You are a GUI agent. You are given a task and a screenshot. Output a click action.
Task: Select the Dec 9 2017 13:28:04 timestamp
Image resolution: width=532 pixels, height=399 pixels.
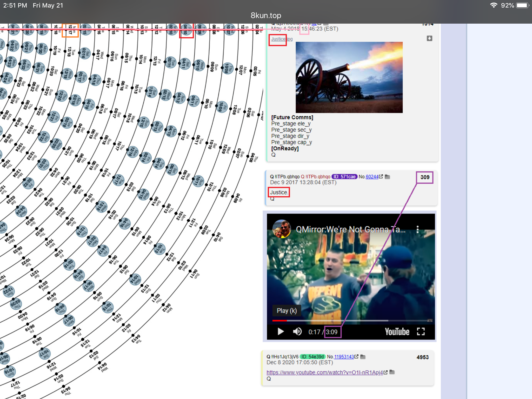pyautogui.click(x=303, y=182)
